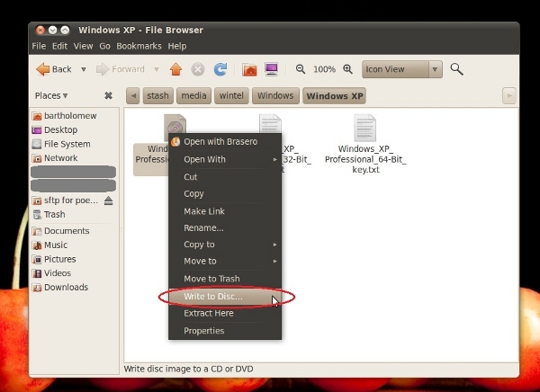Open the Icon View dropdown
This screenshot has width=540, height=392.
point(402,69)
